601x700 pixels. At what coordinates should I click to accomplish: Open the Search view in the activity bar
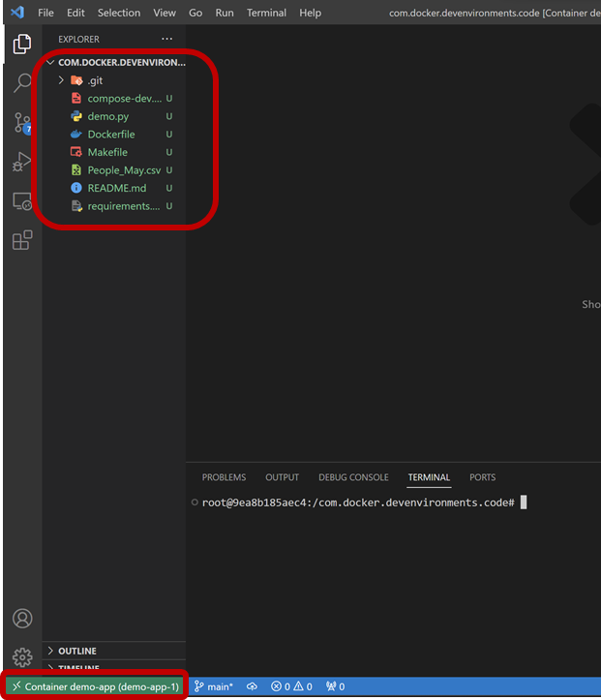22,83
